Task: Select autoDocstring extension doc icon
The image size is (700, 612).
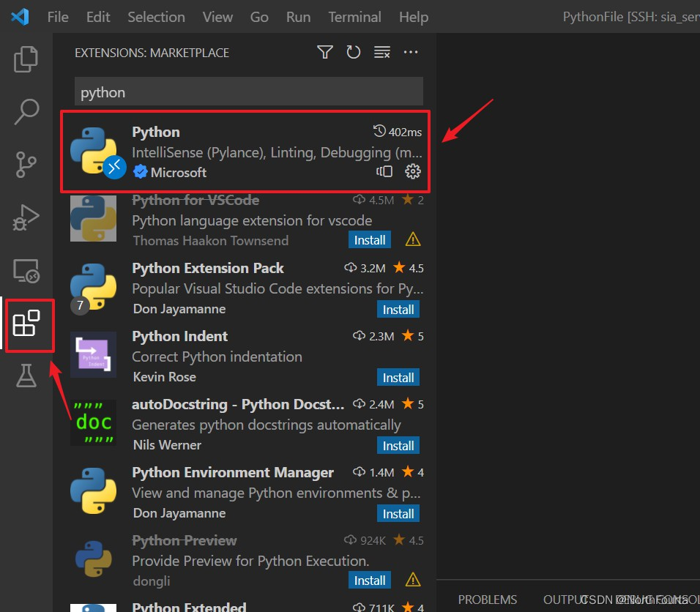Action: click(x=93, y=422)
